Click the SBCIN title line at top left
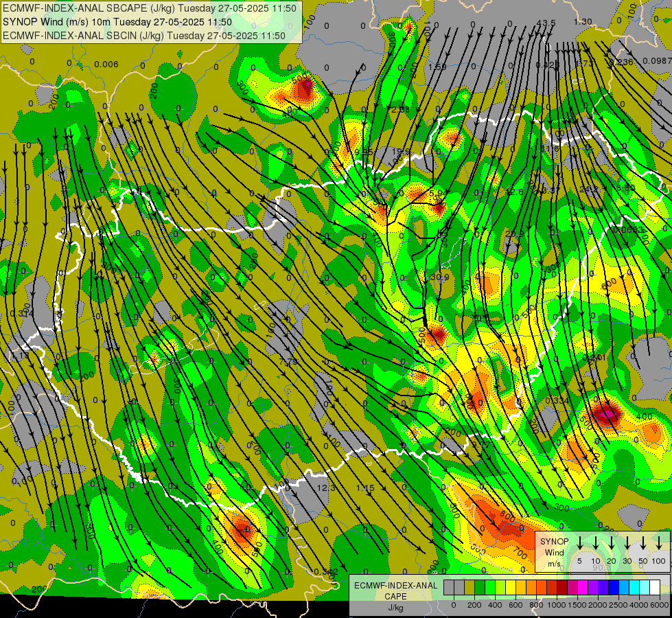The height and width of the screenshot is (618, 672). (144, 36)
